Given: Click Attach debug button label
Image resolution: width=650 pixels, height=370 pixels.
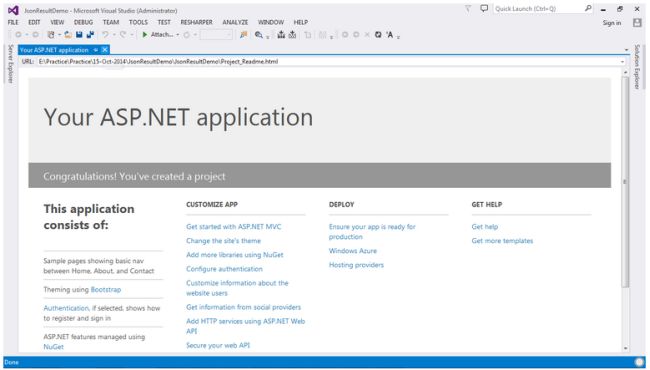Looking at the screenshot, I should click(x=162, y=35).
